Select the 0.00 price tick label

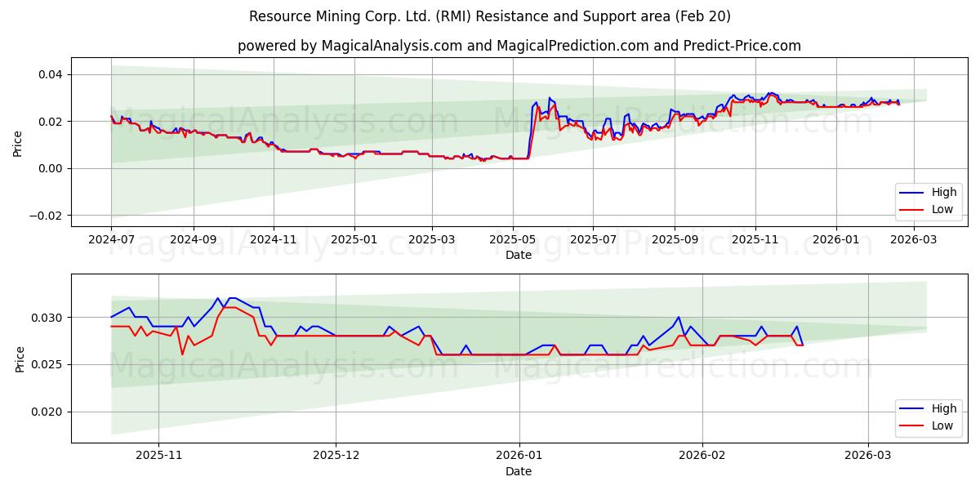tap(51, 168)
